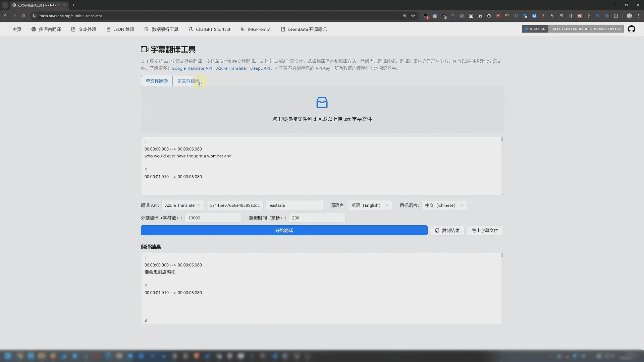Click the Discord badge
The height and width of the screenshot is (362, 644).
pos(535,29)
